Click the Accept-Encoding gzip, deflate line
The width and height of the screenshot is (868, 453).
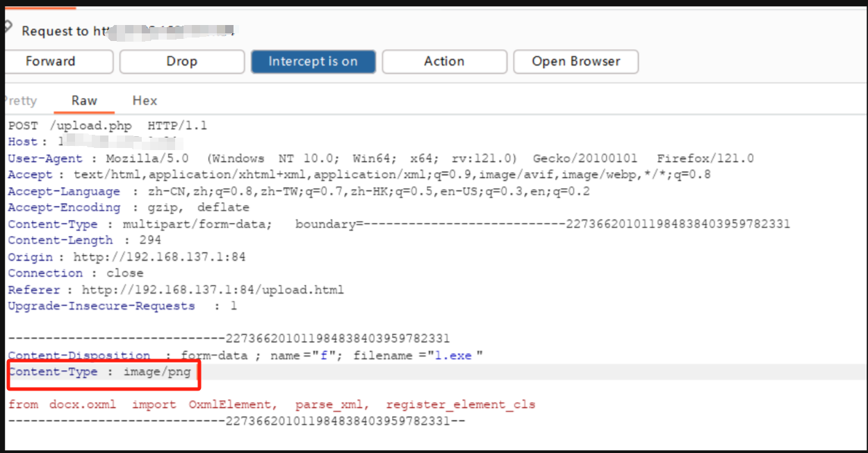click(x=129, y=208)
